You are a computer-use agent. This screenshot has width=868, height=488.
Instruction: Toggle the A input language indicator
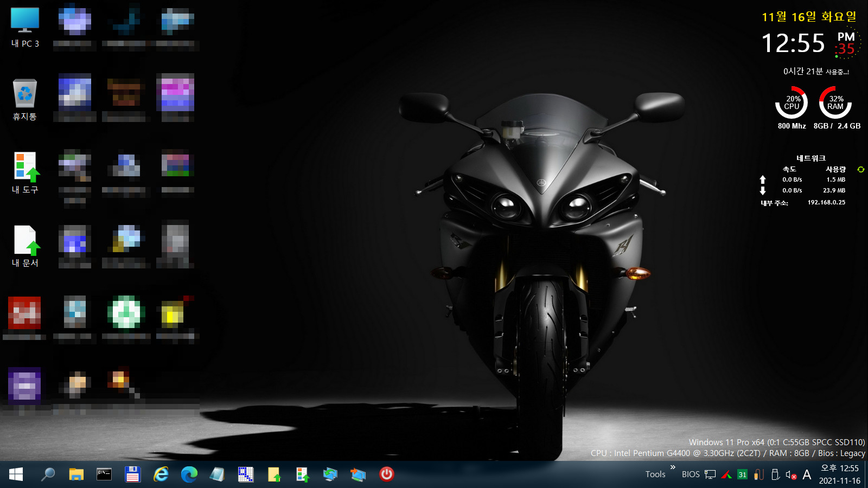[807, 474]
